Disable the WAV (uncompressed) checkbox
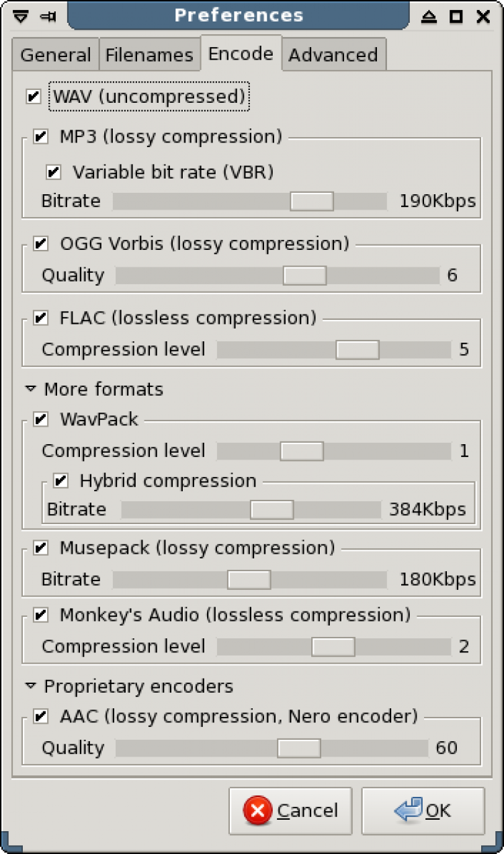504x854 pixels. click(34, 97)
